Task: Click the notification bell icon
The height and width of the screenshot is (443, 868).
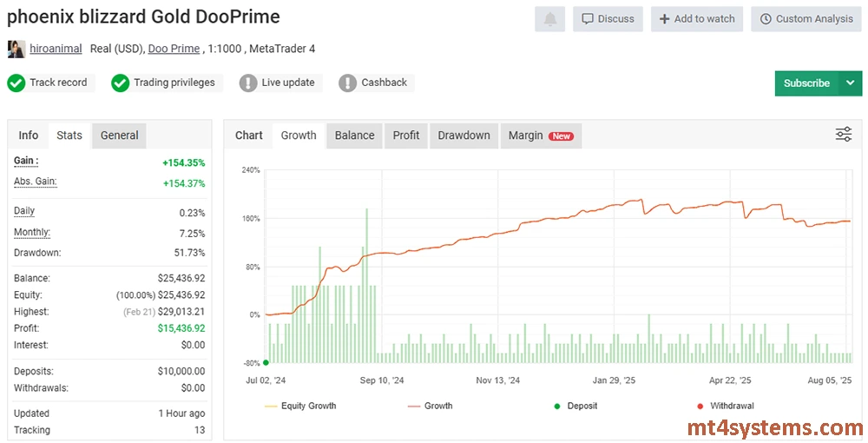Action: tap(549, 18)
